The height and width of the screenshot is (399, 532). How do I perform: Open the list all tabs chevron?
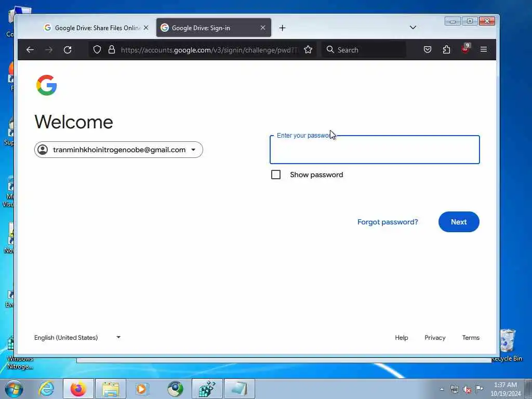413,28
